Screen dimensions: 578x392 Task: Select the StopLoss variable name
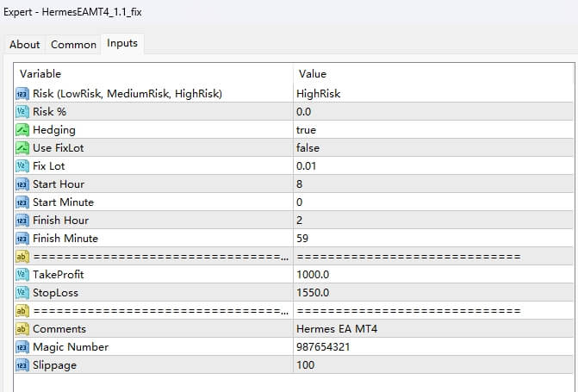point(55,293)
